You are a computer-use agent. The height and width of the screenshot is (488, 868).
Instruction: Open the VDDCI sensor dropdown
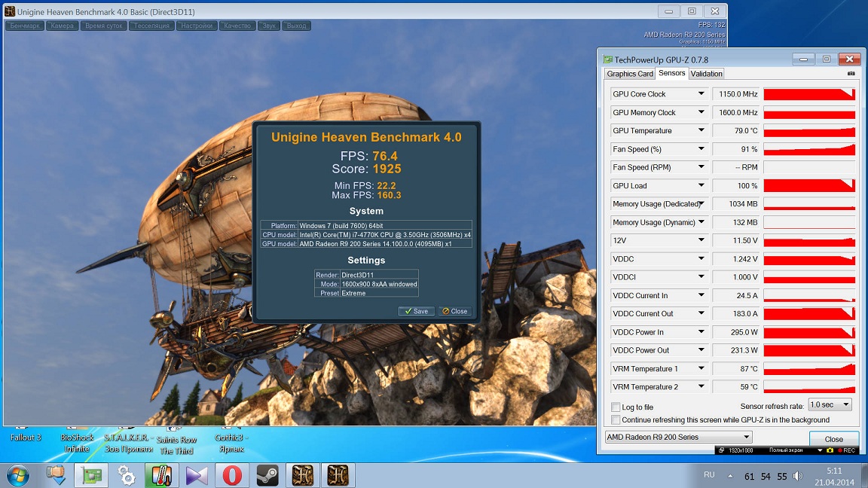click(x=701, y=276)
